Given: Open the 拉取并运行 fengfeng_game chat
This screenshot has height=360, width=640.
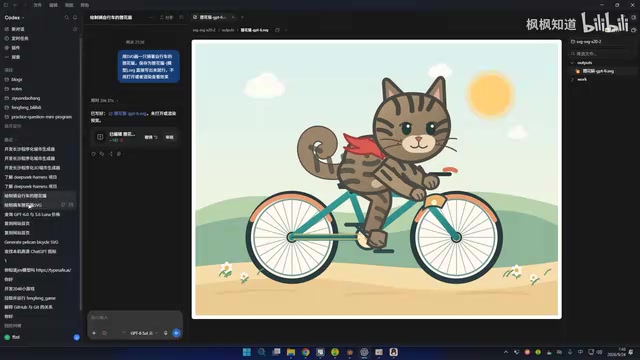Looking at the screenshot, I should 30,298.
